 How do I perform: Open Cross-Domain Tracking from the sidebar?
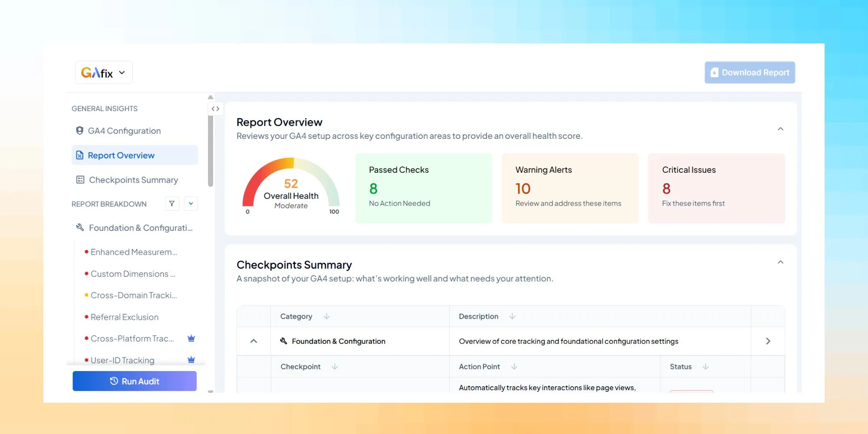tap(134, 295)
